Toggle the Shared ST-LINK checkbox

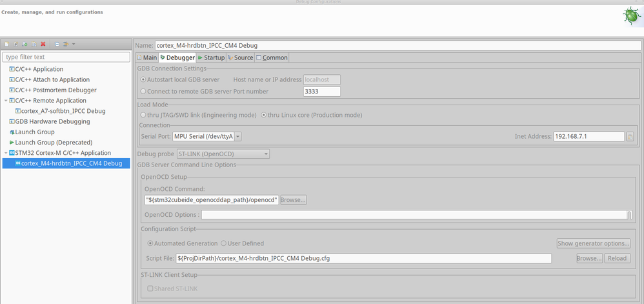pyautogui.click(x=150, y=289)
